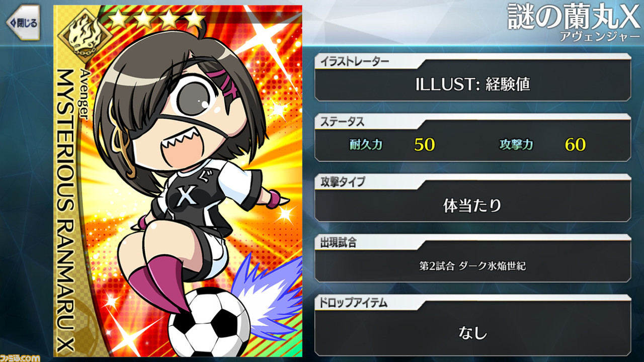Select the 出現試合 section header
Screen dimensions: 644x362
tap(339, 242)
